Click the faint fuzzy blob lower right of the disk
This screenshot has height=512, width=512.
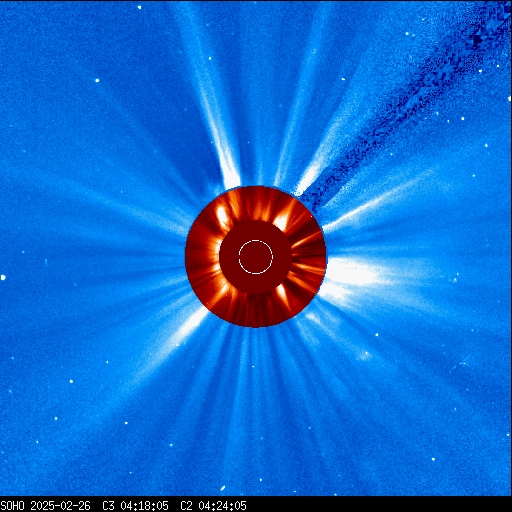click(366, 355)
